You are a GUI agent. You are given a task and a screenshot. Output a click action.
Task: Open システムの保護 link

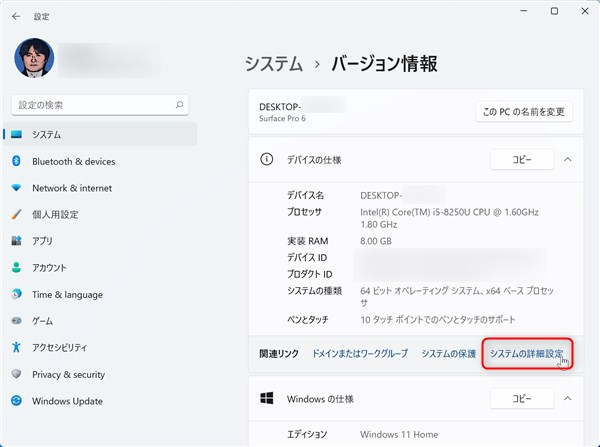449,353
